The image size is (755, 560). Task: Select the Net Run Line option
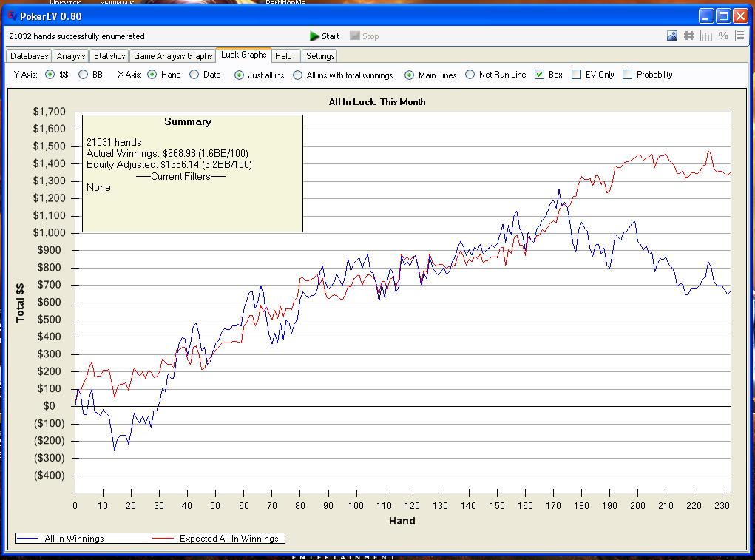(470, 75)
